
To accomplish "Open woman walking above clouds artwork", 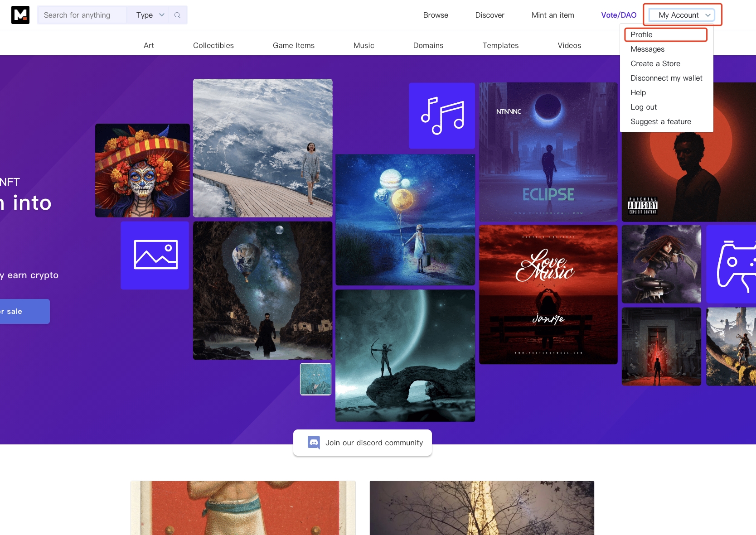I will pyautogui.click(x=263, y=148).
